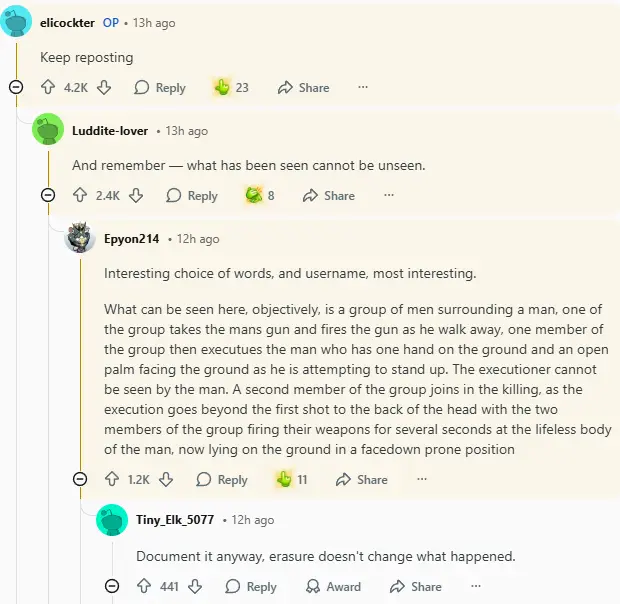This screenshot has width=620, height=604.
Task: Collapse Luddite-lover's comment thread
Action: coord(48,196)
